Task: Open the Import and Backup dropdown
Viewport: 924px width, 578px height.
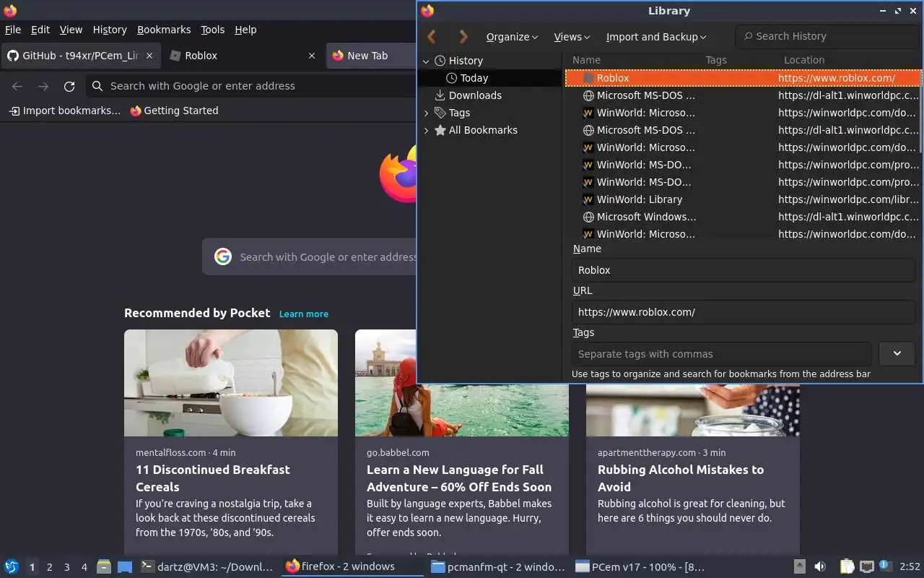Action: [x=656, y=37]
